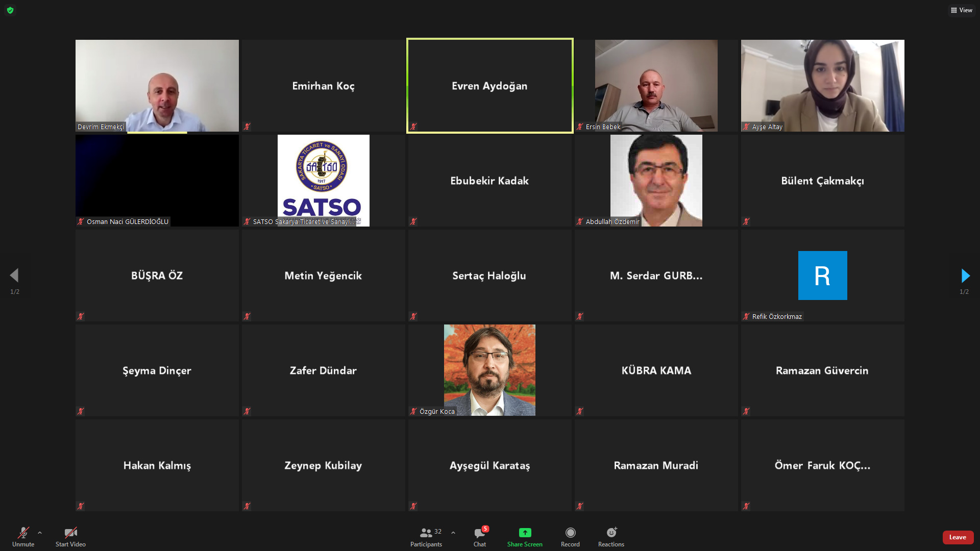
Task: Click the green encryption shield icon
Action: (10, 10)
